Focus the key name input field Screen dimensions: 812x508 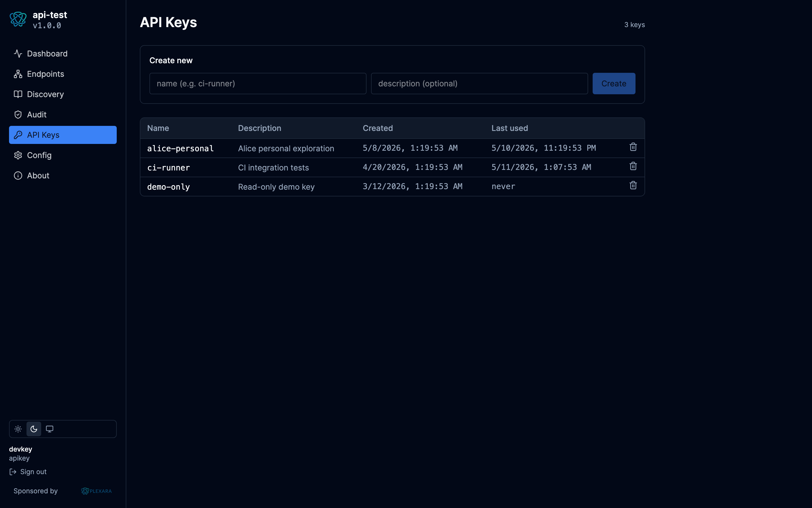click(258, 84)
